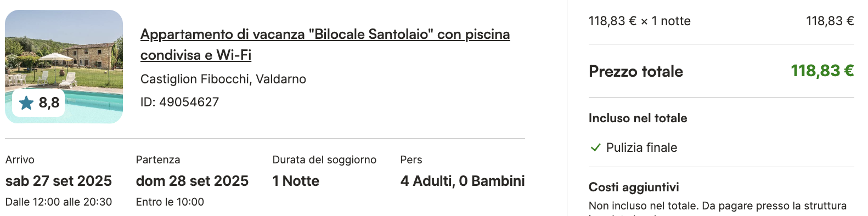Click the Prezzo totale heading
The width and height of the screenshot is (868, 216).
pyautogui.click(x=636, y=71)
